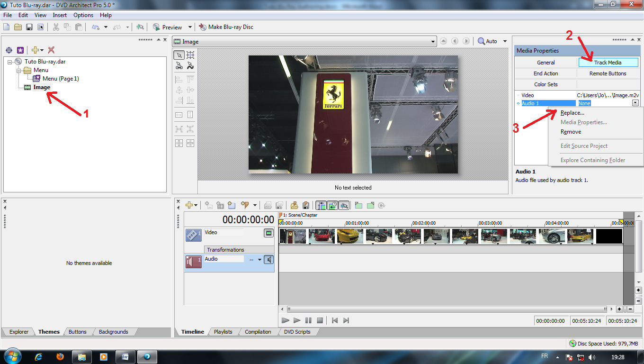
Task: Open the Insert menu
Action: pos(60,15)
